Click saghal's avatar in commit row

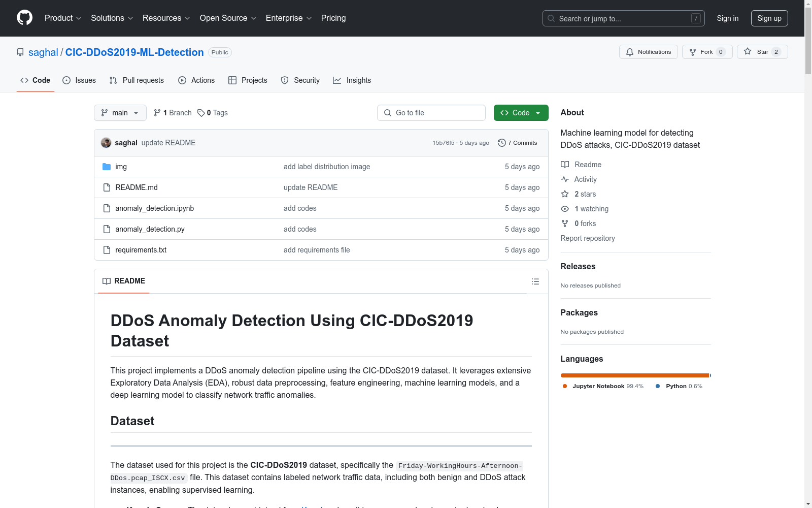pyautogui.click(x=106, y=143)
